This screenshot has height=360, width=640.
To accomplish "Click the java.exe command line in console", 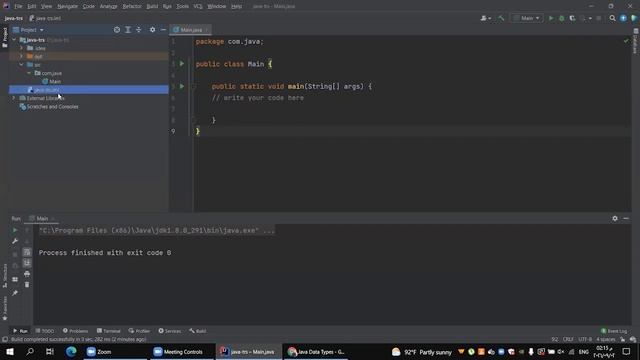I will coord(157,230).
